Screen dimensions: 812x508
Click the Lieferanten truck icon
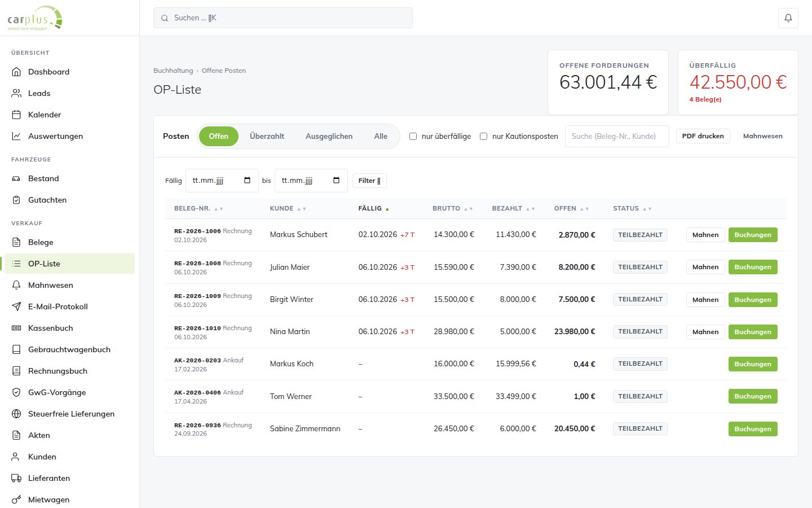[16, 478]
